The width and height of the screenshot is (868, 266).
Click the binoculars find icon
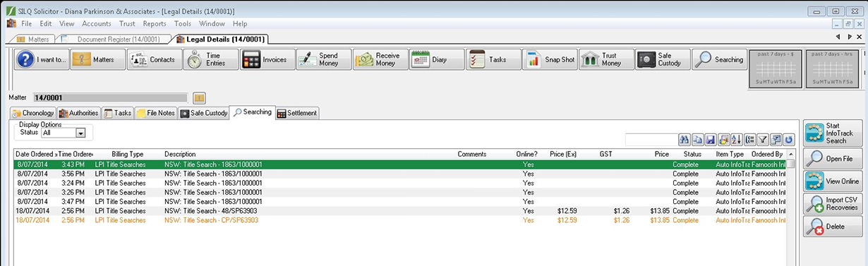(684, 140)
